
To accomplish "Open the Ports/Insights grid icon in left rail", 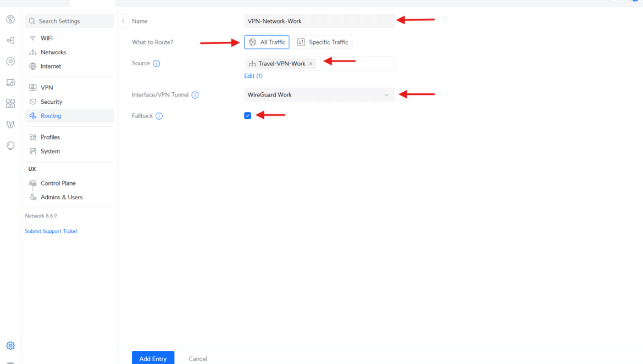I will point(10,103).
